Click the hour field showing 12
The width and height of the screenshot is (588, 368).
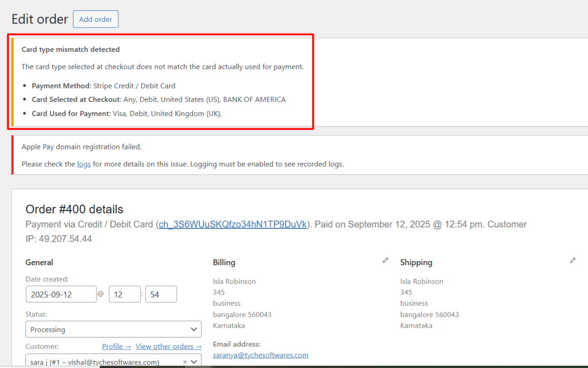coord(124,294)
